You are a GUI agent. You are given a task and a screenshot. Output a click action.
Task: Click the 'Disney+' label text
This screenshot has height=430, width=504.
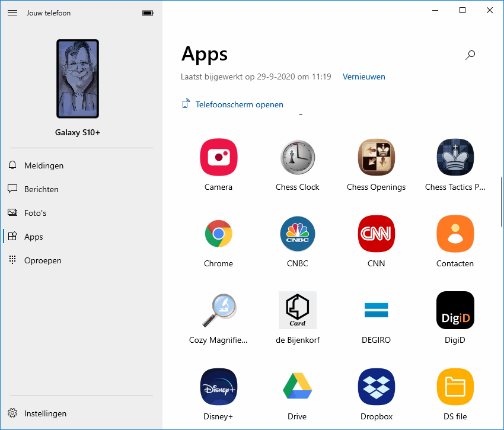[218, 417]
